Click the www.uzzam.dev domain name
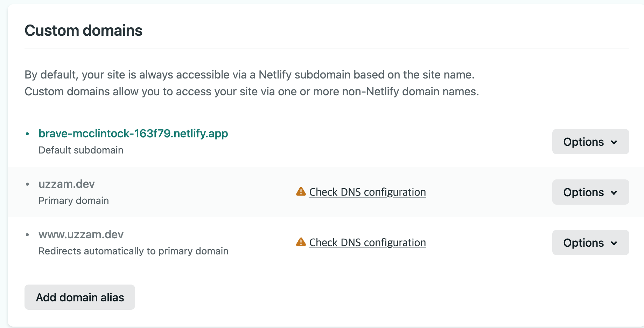The height and width of the screenshot is (328, 644). coord(81,234)
